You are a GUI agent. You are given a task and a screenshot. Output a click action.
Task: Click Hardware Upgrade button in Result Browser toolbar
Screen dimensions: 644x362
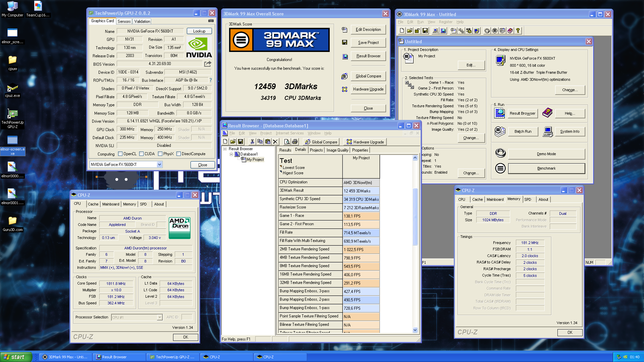365,142
